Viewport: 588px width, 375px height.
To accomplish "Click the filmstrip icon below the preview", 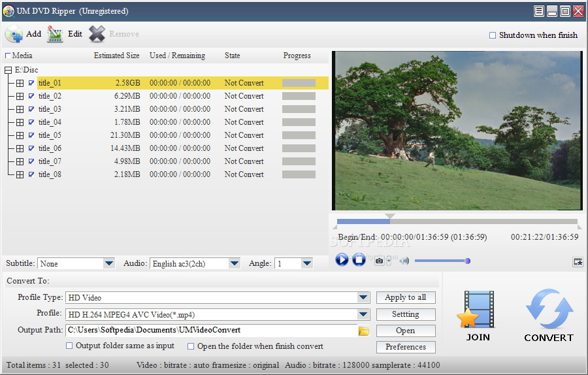I will (578, 261).
